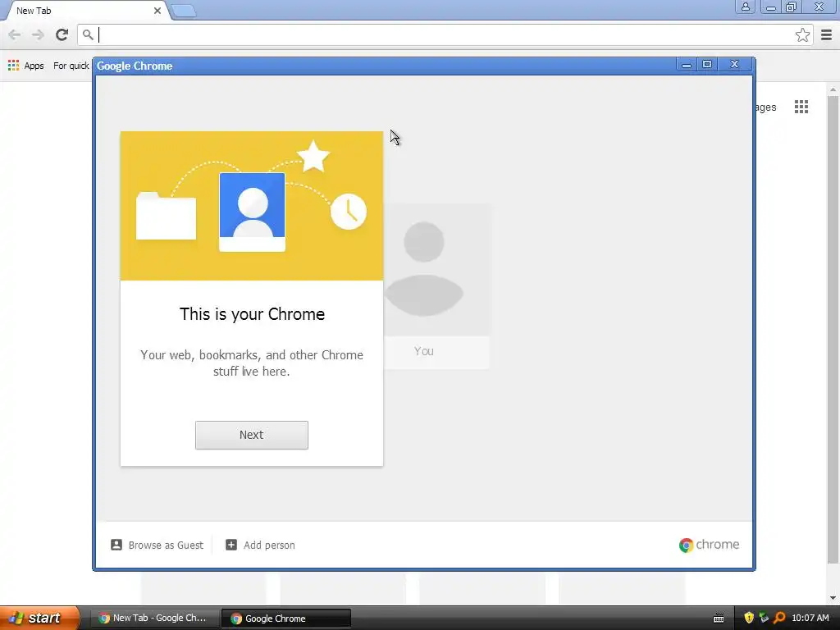The height and width of the screenshot is (630, 840).
Task: Open the Apps bookmarks shortcut
Action: tap(25, 66)
